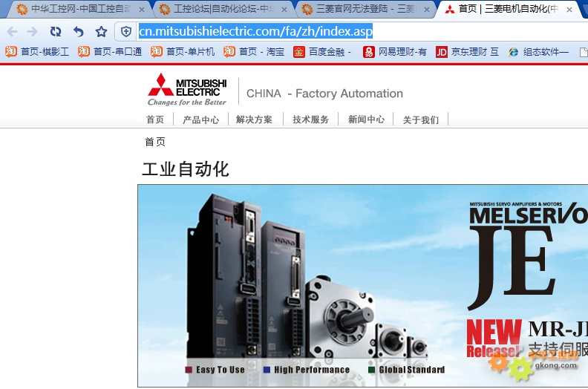The image size is (588, 389).
Task: Switch to the 工控论坛|自动化论坛 tab
Action: click(223, 9)
